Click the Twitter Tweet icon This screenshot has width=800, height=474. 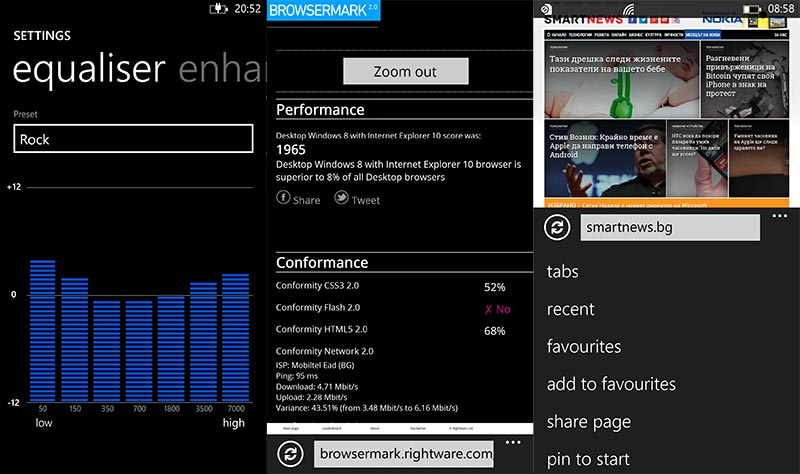coord(342,199)
